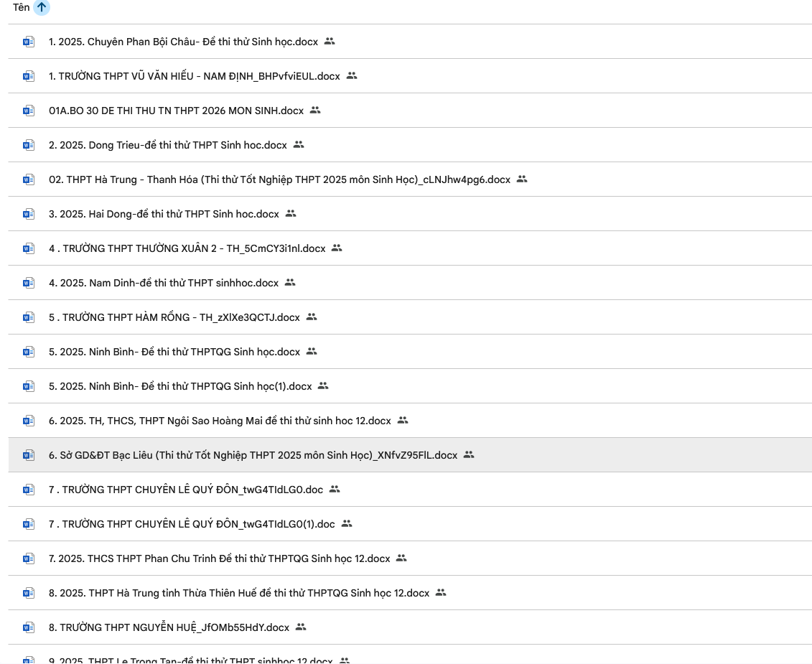Click Word icon of THPT Hà Trung Thanh Hóa file
Screen dimensions: 812x664
click(29, 179)
